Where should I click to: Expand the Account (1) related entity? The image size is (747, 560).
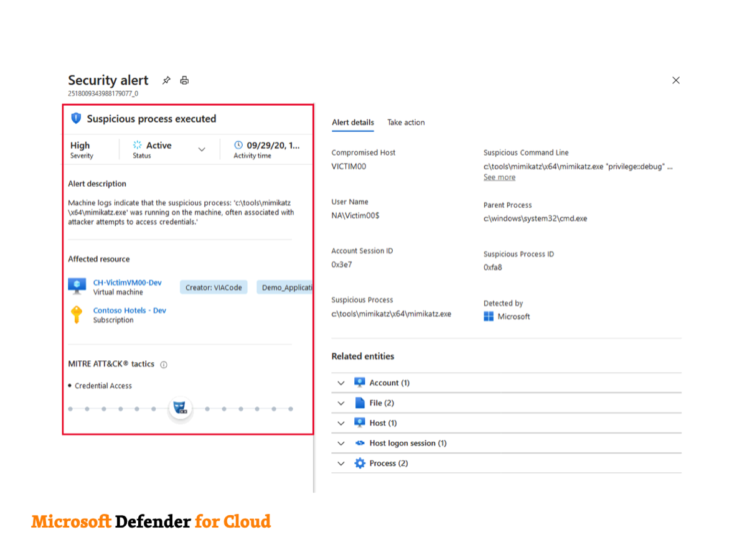[x=341, y=383]
